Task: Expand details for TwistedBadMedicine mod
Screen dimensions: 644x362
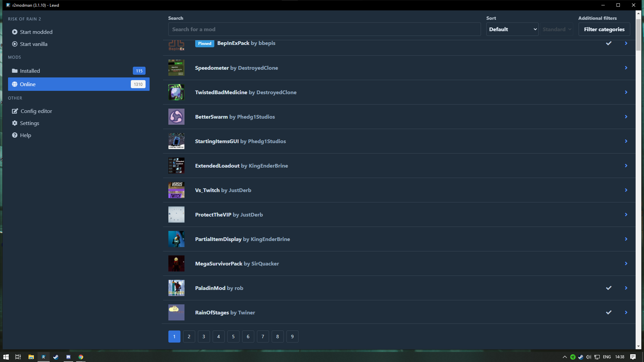Action: click(626, 92)
